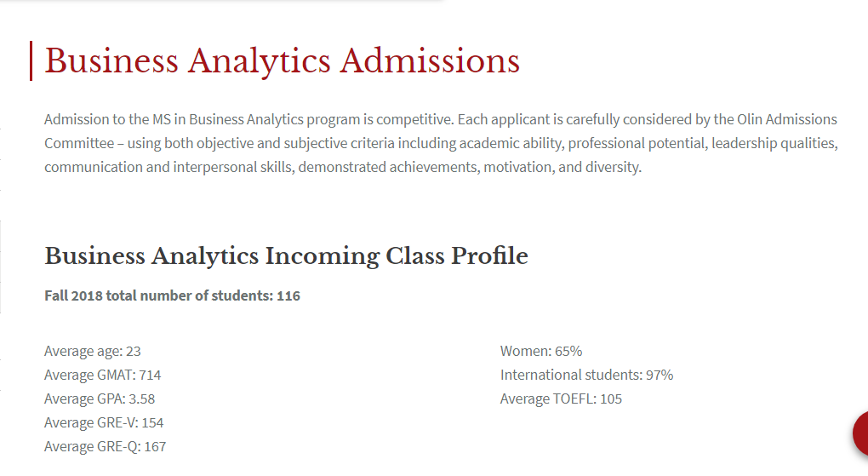
Task: Click the red vertical bar beside the heading
Action: click(x=31, y=61)
